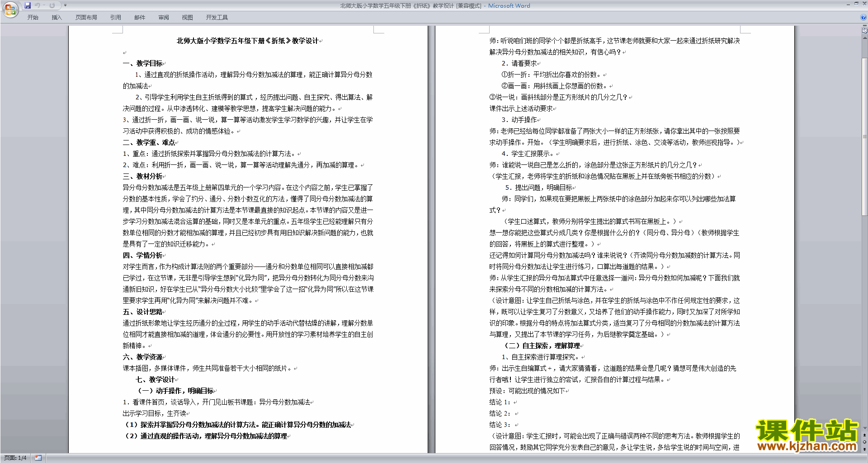Switch to the 页面布局 tab
This screenshot has width=868, height=463.
tap(86, 17)
